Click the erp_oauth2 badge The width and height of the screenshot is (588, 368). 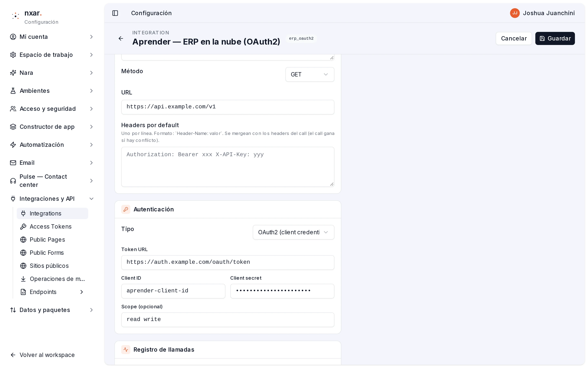[301, 38]
